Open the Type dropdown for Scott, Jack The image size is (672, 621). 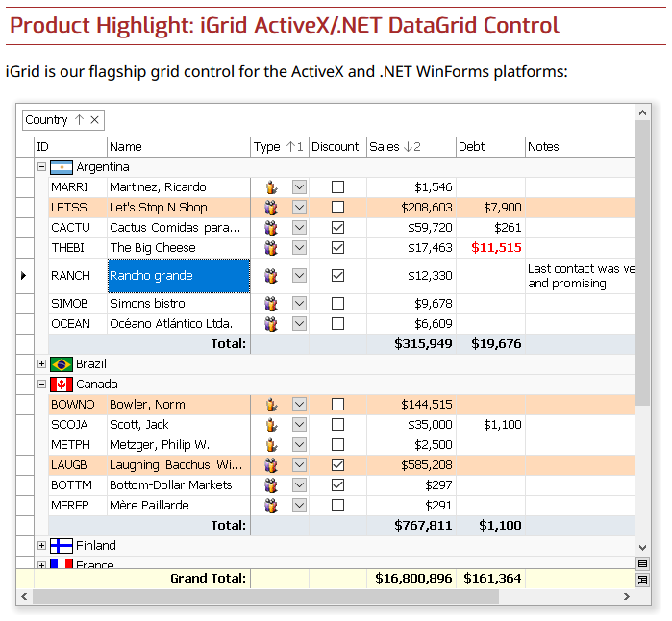(299, 425)
